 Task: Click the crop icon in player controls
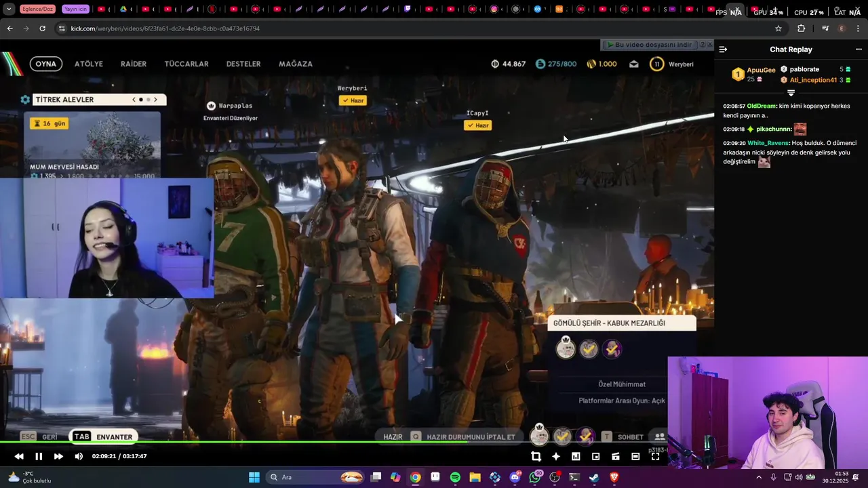pos(536,456)
